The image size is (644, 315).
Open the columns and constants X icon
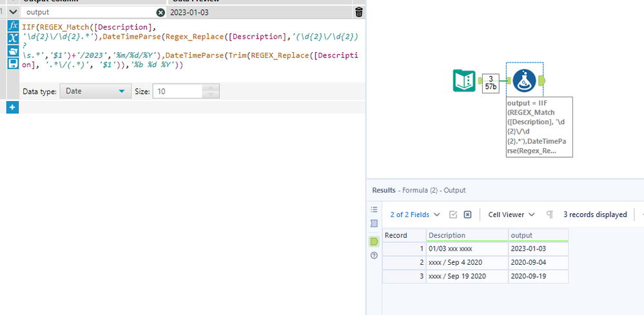coord(13,38)
